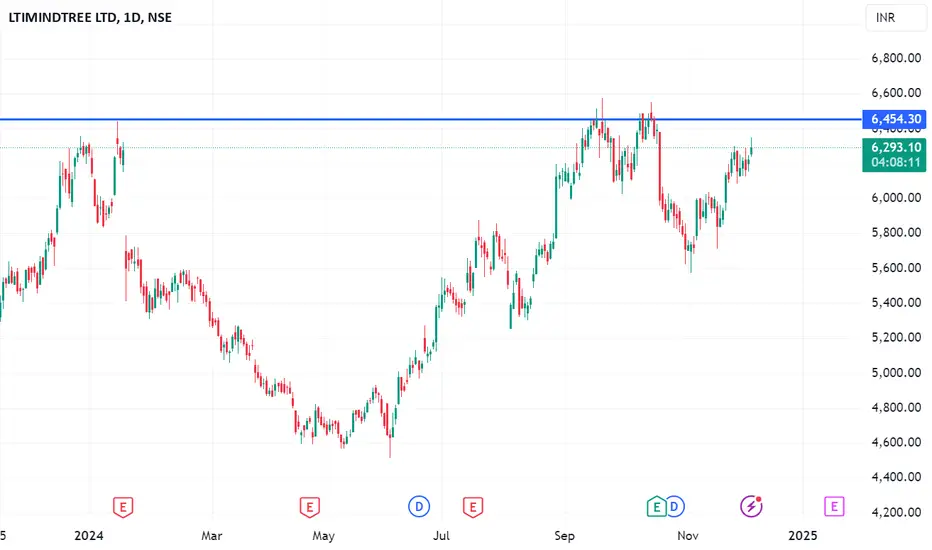Click the 2024 time axis label

89,536
